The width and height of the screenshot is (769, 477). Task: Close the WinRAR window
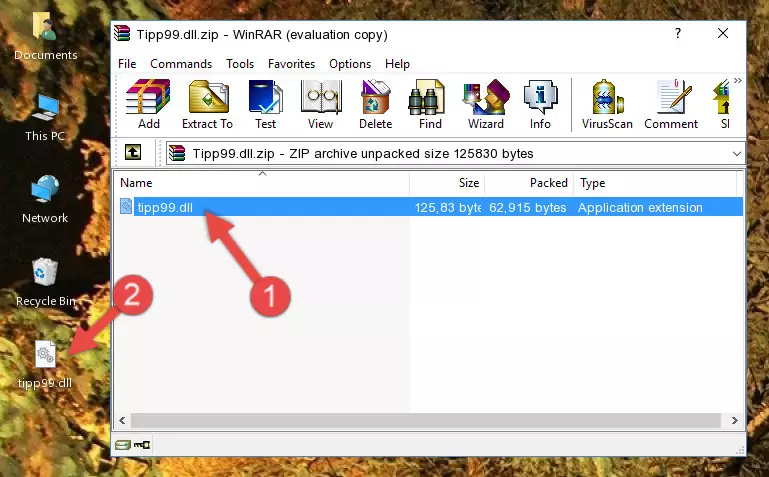(723, 33)
